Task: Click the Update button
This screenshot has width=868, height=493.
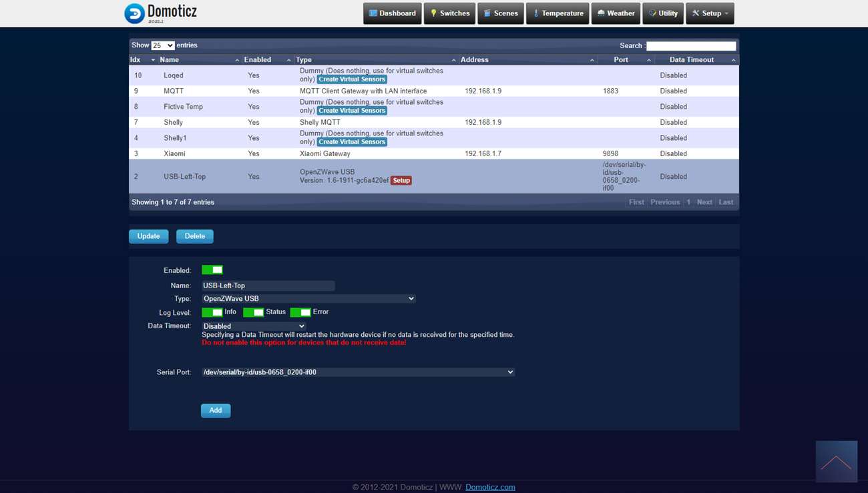Action: (x=148, y=236)
